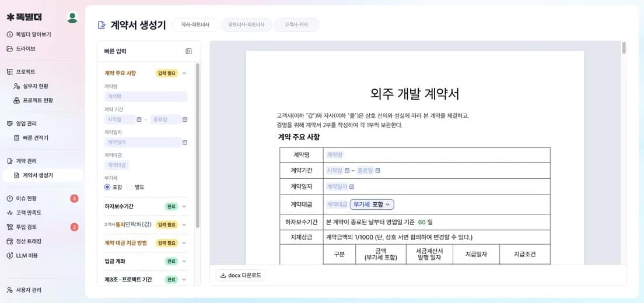Open 시작일 calendar icon in quick panel

tap(139, 119)
